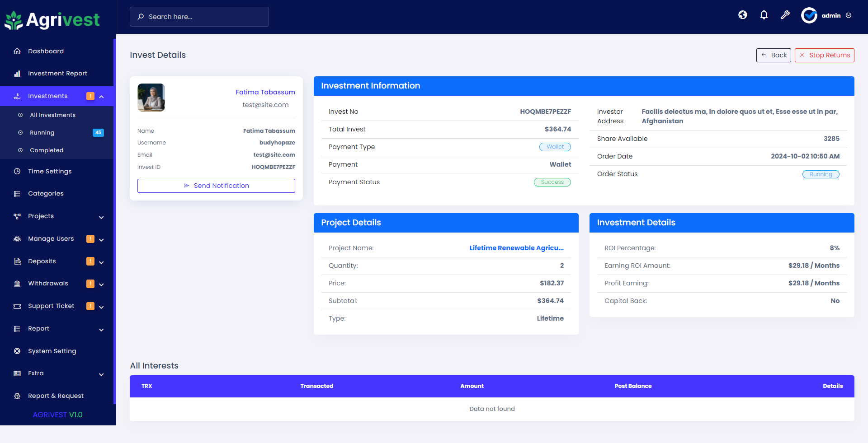Click the Invest No value HOQMBE7PEZZF
The image size is (868, 443).
tap(545, 112)
